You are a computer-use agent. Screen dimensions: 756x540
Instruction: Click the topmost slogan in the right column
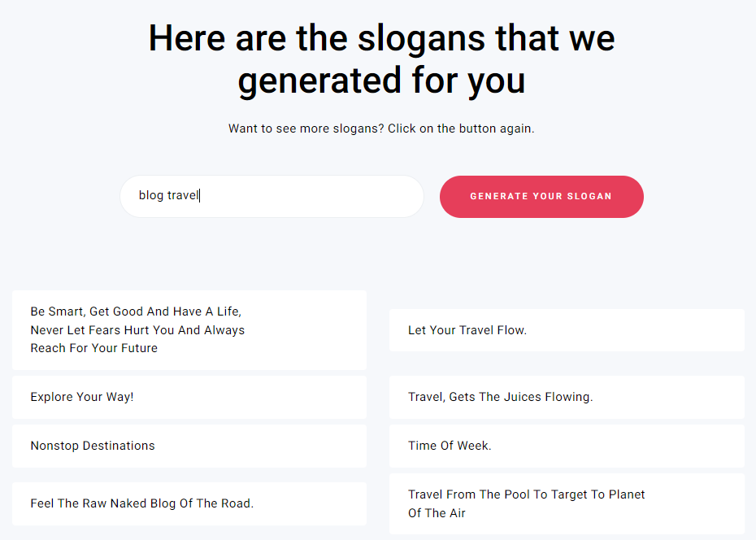point(567,330)
